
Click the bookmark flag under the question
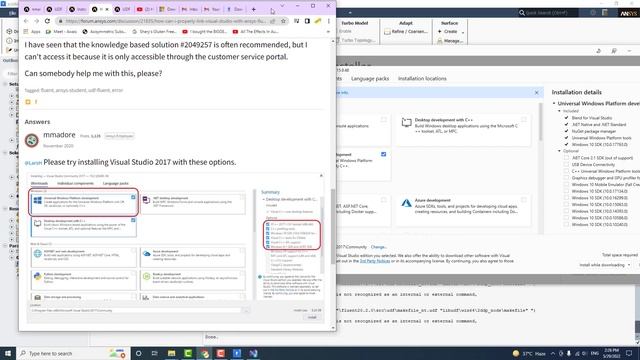pyautogui.click(x=28, y=102)
